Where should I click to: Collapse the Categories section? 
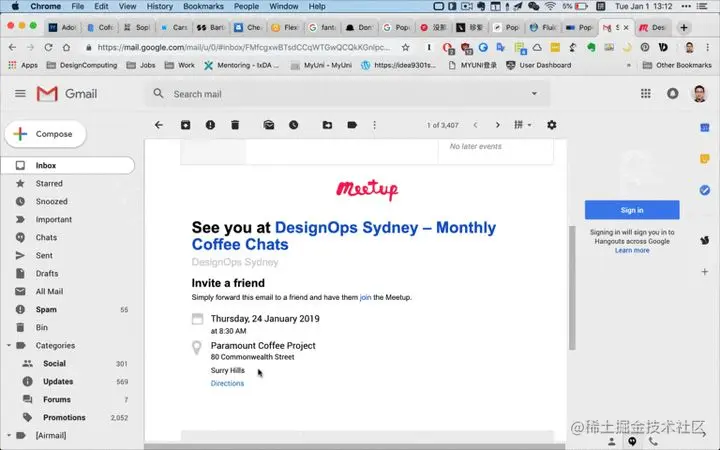(x=9, y=345)
